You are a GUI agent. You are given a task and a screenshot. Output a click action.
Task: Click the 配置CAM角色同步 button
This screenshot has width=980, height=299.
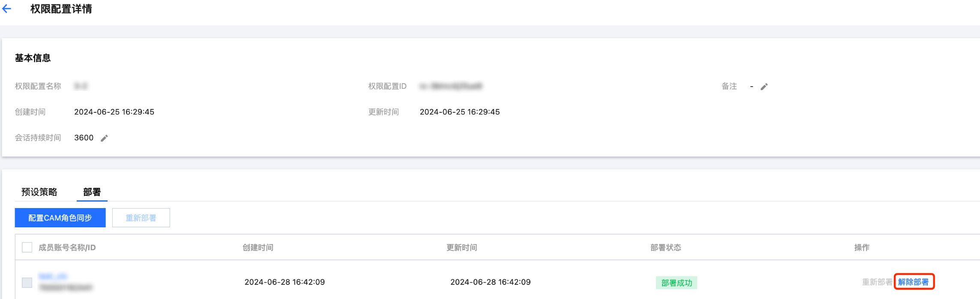(x=60, y=218)
